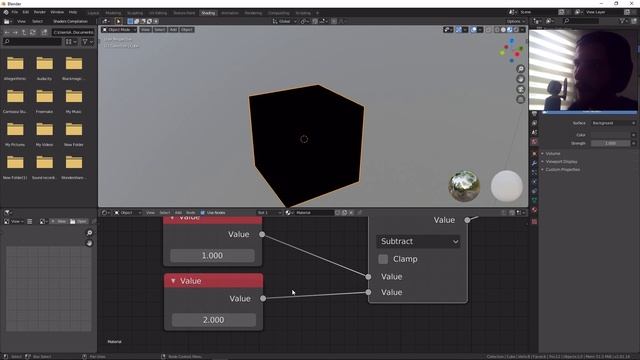Go to parent directory in file browser

pos(24,32)
